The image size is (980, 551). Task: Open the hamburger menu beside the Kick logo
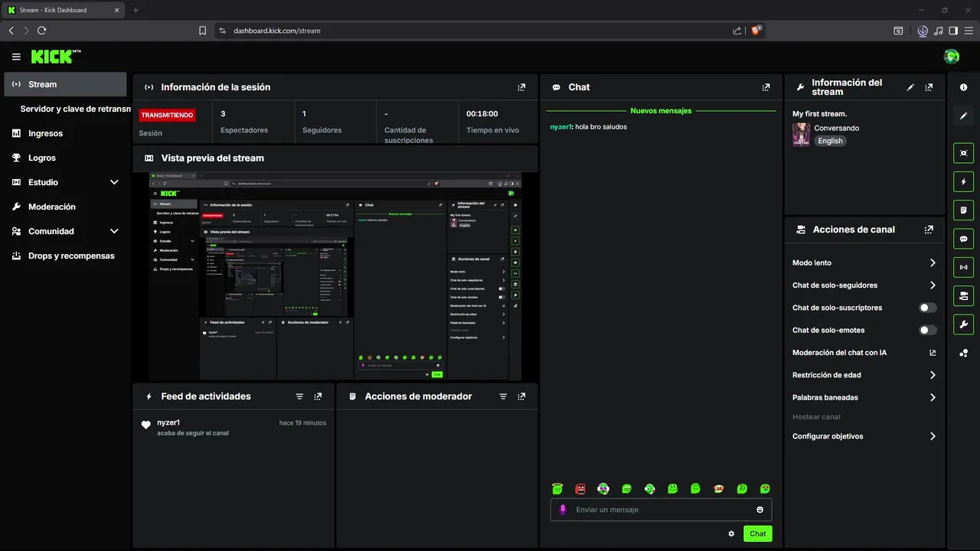(16, 57)
